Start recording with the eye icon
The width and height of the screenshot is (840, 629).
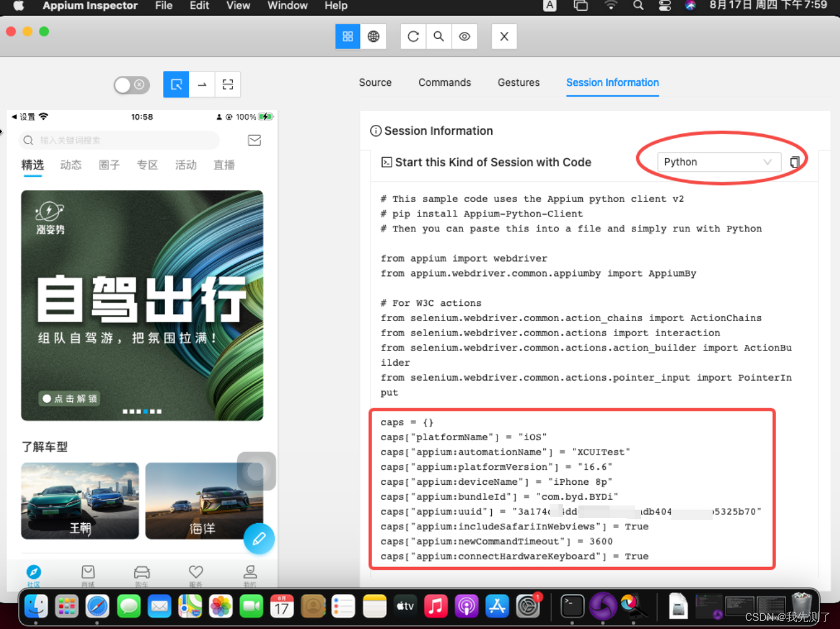[x=464, y=36]
